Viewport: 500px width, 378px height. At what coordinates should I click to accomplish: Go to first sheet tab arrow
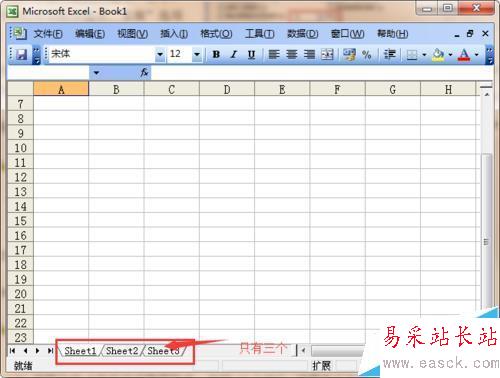(13, 351)
